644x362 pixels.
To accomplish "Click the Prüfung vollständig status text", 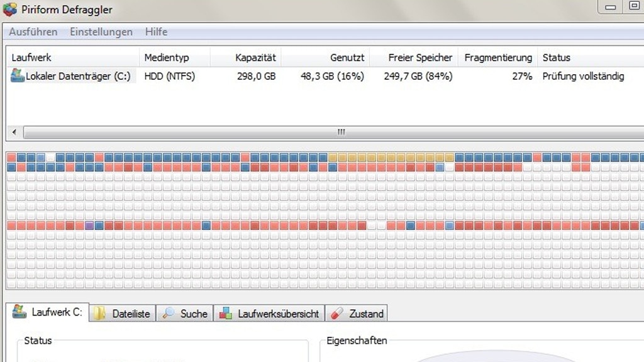I will (583, 76).
